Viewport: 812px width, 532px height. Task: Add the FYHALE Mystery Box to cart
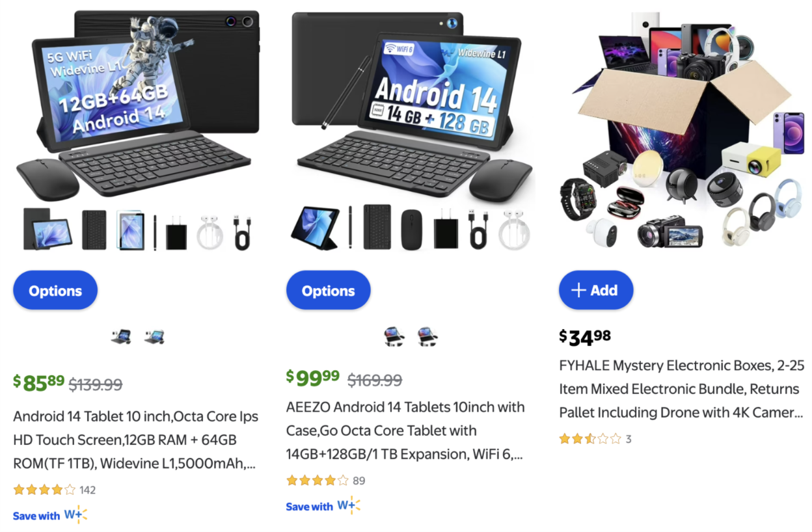[596, 290]
